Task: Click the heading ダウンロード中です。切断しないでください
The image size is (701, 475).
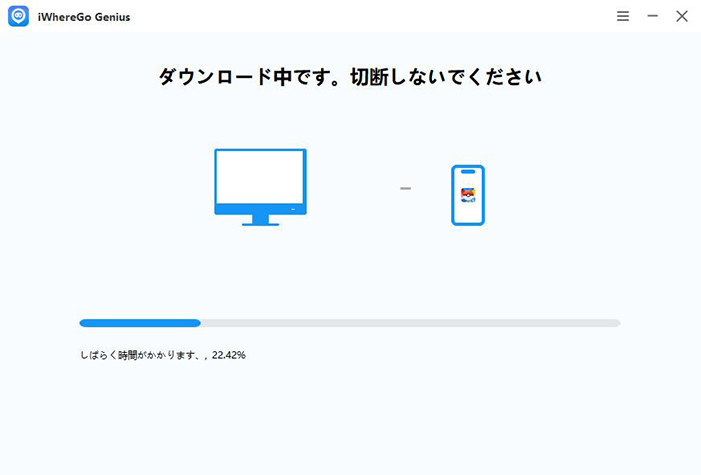Action: (x=350, y=76)
